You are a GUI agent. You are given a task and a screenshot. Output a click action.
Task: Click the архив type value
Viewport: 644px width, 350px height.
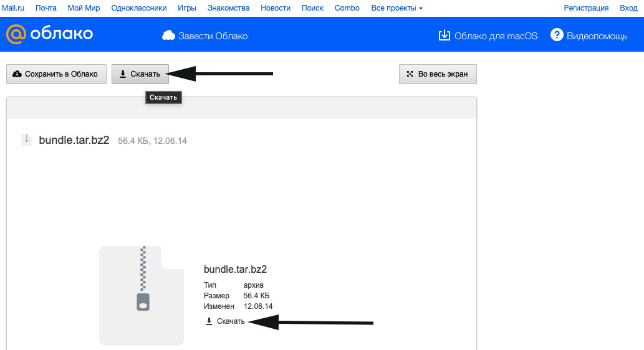point(253,285)
